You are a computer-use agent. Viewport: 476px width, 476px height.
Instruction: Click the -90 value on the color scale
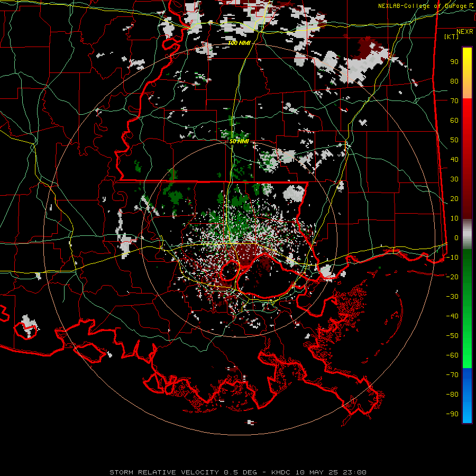[x=452, y=414]
